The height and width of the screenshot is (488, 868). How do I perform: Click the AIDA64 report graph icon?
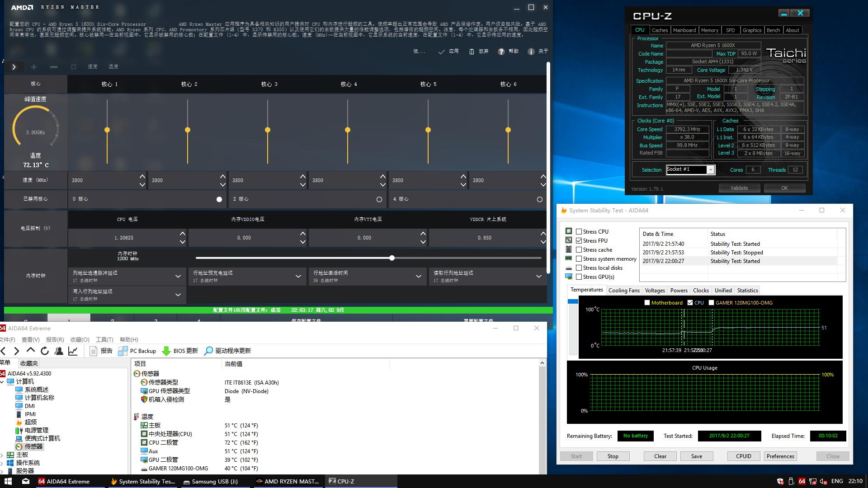pyautogui.click(x=72, y=351)
